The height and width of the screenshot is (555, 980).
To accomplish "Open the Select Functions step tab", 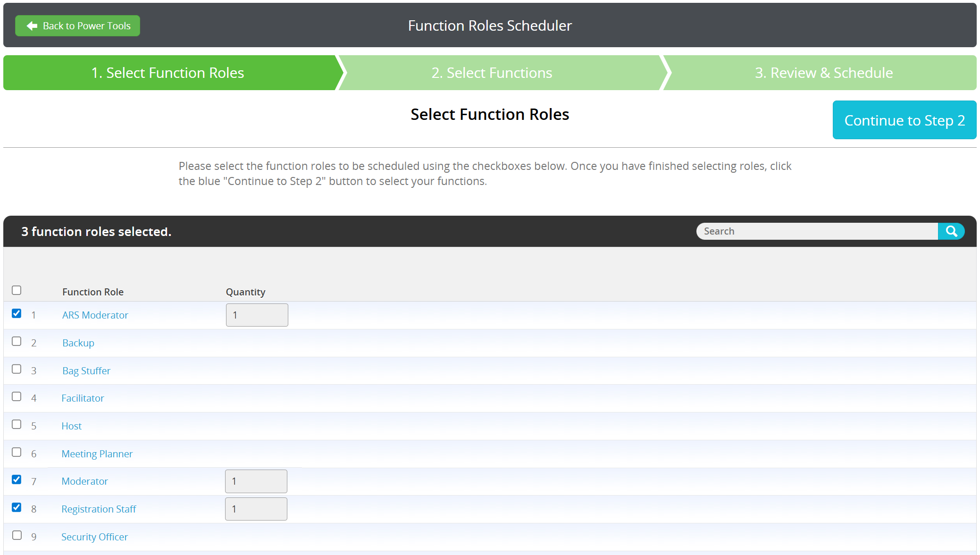I will [x=491, y=73].
